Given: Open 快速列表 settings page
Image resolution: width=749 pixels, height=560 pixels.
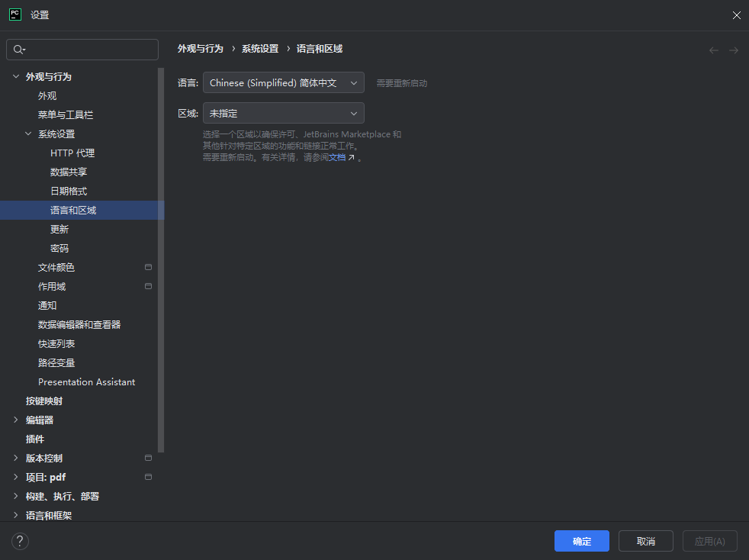Looking at the screenshot, I should [56, 343].
